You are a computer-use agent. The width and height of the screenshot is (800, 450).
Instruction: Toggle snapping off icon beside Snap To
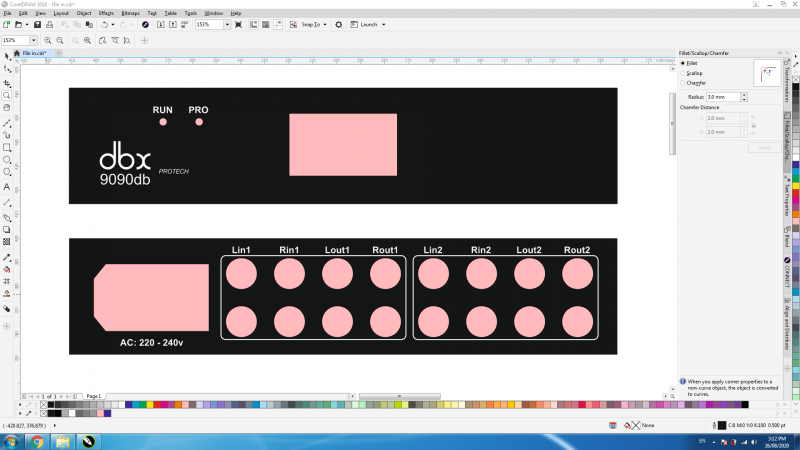coord(293,24)
